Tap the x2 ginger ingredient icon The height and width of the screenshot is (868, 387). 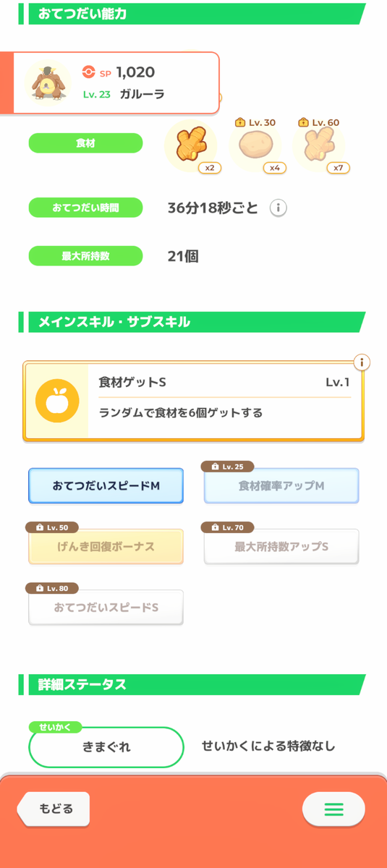pyautogui.click(x=192, y=144)
